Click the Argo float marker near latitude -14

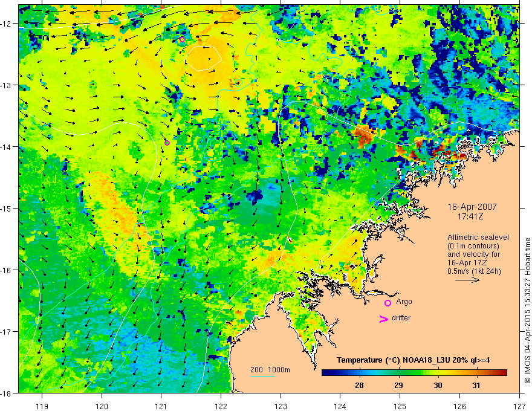[x=167, y=143]
